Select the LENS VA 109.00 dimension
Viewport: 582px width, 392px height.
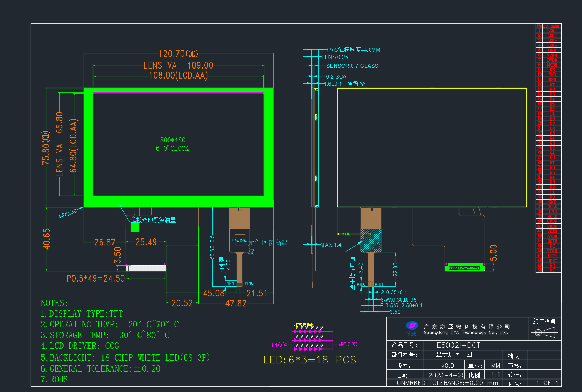tap(178, 65)
